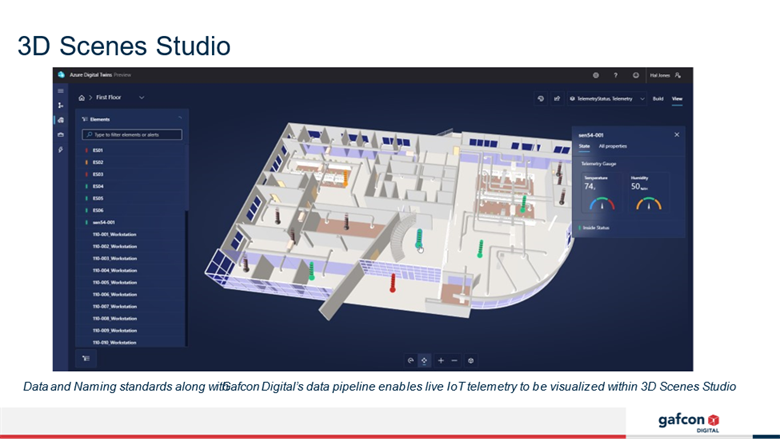Image resolution: width=780 pixels, height=439 pixels.
Task: Select 110-004_Workstation in list
Action: tap(132, 270)
